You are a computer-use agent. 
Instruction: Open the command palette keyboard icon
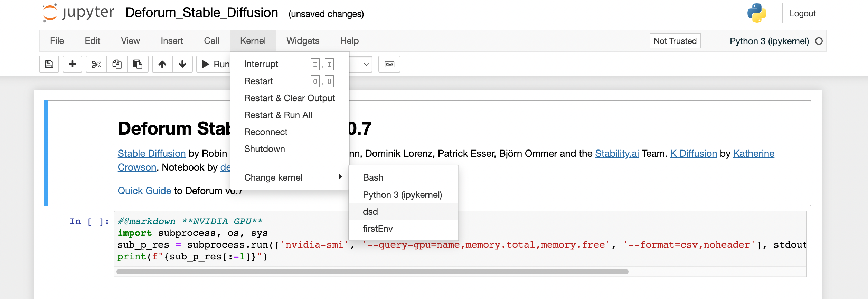click(389, 64)
